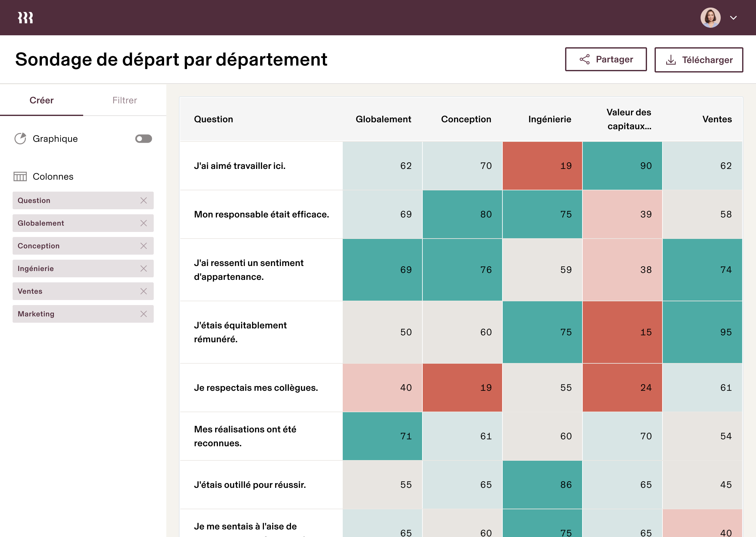Click the Colonnes table icon

coord(20,176)
